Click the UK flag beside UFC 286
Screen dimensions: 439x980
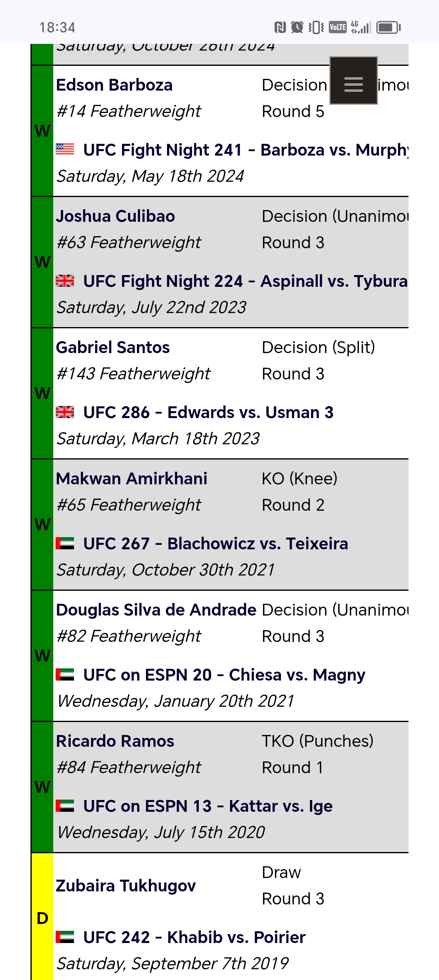pos(65,412)
